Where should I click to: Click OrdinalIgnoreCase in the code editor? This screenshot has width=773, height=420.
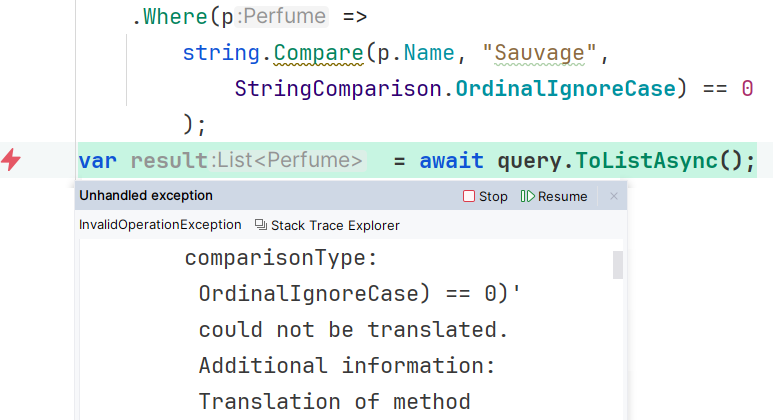(x=565, y=89)
